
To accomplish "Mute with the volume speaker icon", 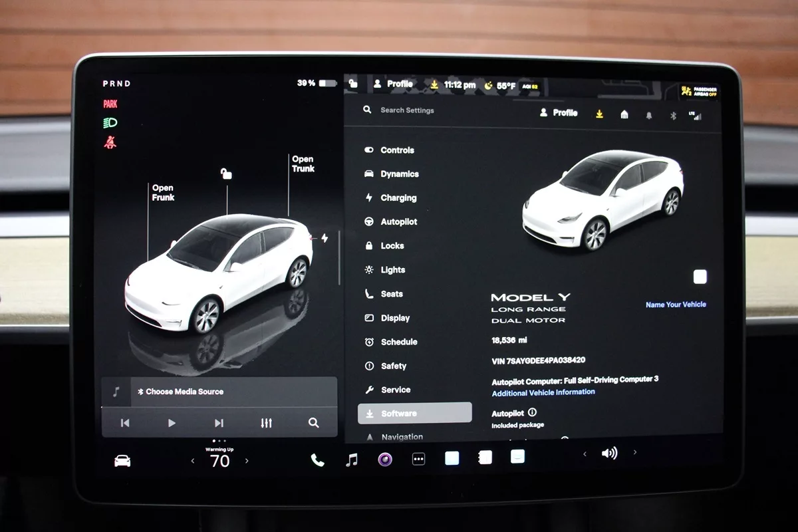I will (608, 454).
